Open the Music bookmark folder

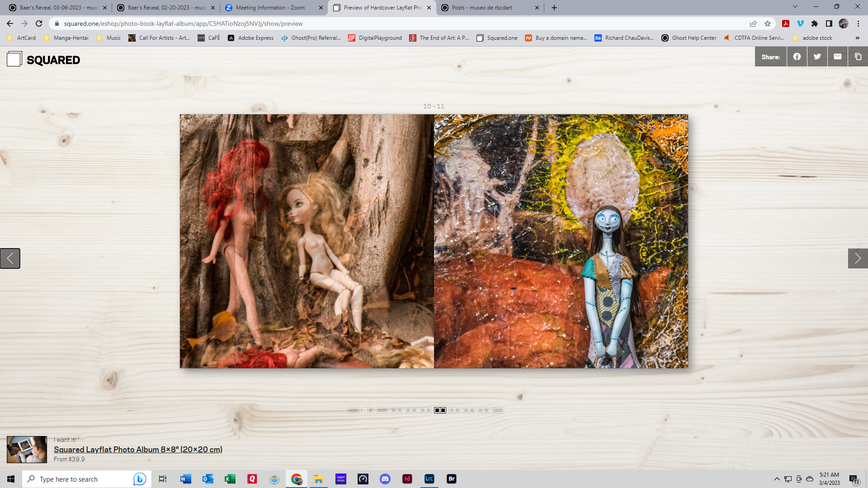(109, 38)
